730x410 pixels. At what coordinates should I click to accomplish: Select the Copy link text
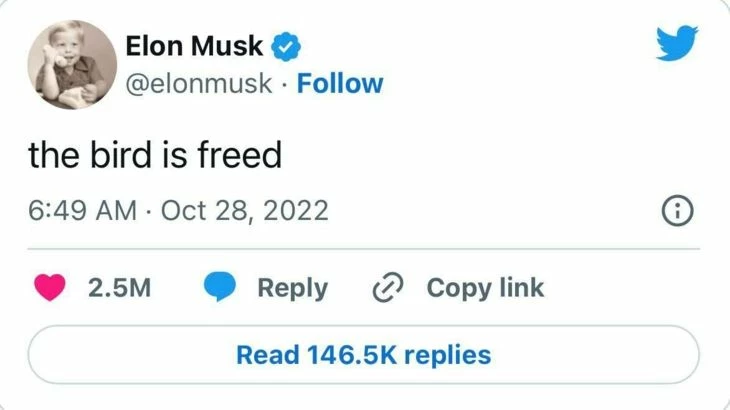[x=485, y=288]
